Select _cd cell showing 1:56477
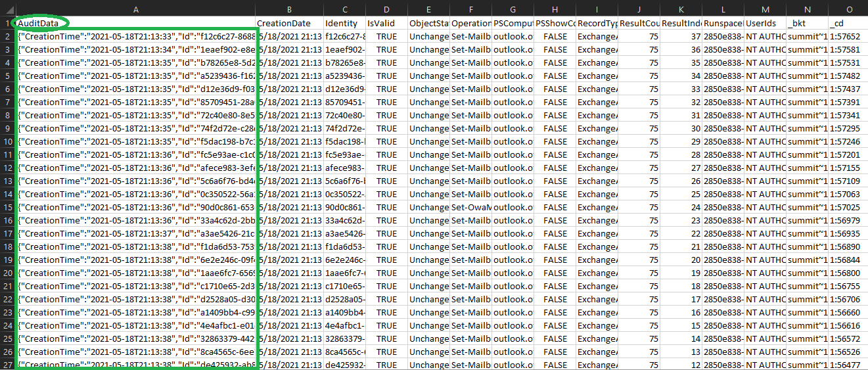This screenshot has width=868, height=370. click(x=848, y=365)
